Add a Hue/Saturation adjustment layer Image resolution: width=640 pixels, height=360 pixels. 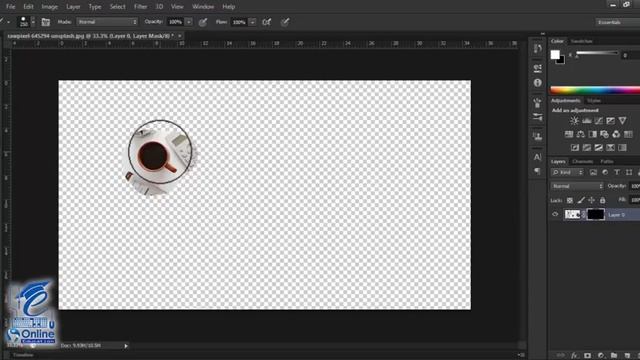pyautogui.click(x=569, y=134)
